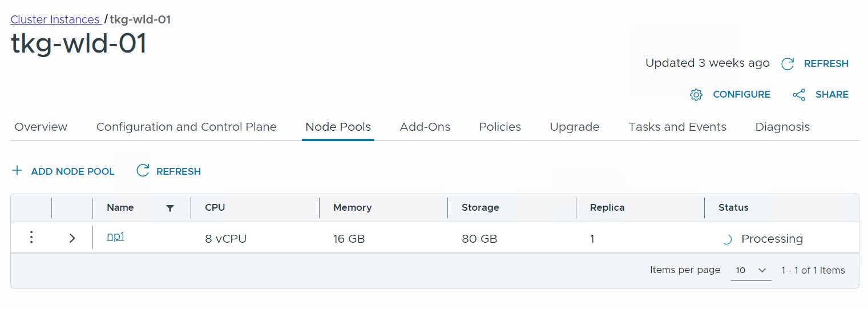Open the Upgrade tab
The width and height of the screenshot is (868, 309).
(574, 127)
